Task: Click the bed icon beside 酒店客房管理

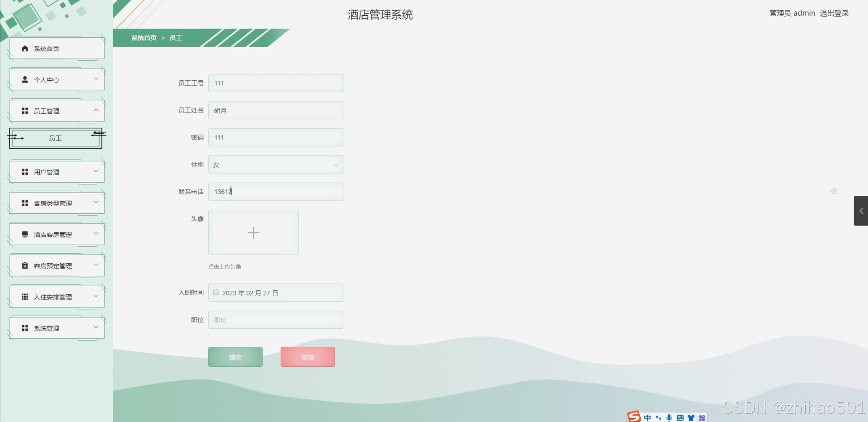Action: pyautogui.click(x=25, y=234)
